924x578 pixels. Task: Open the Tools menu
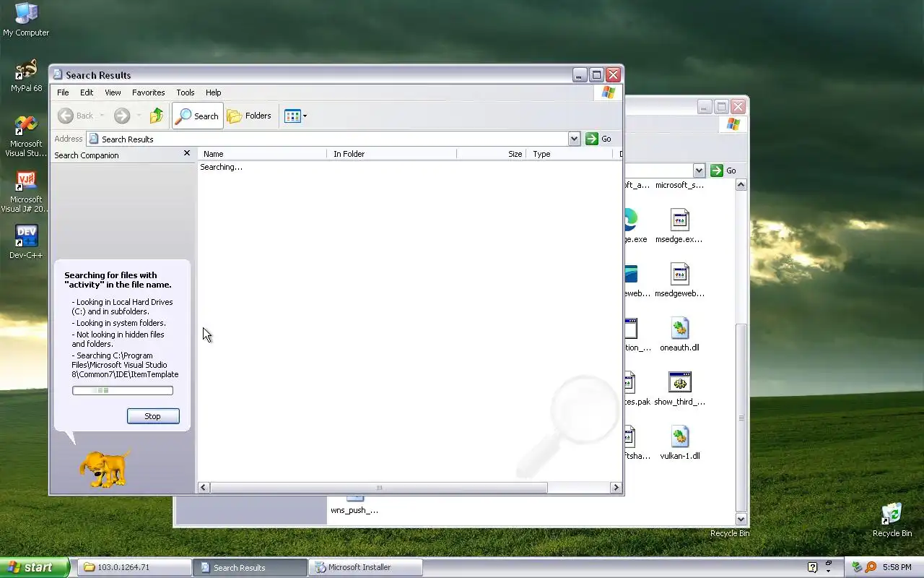click(x=186, y=92)
